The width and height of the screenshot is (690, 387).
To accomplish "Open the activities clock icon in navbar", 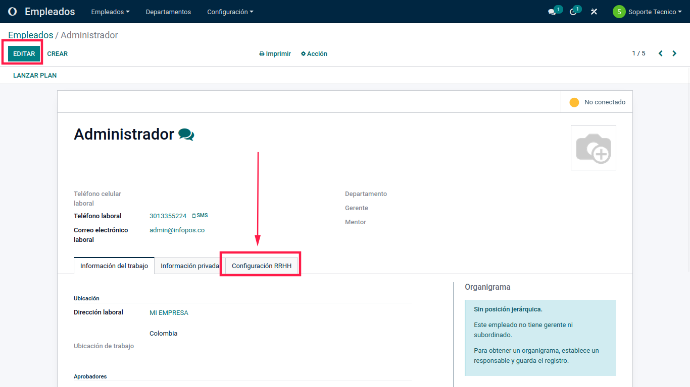I will [573, 12].
